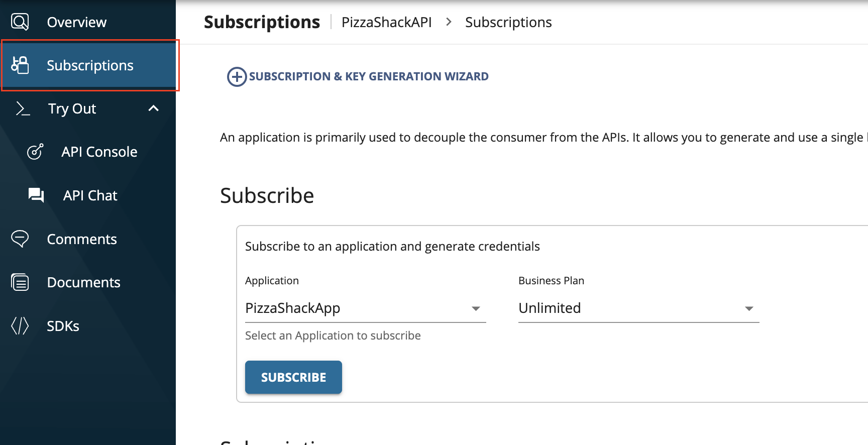The height and width of the screenshot is (445, 868).
Task: Click the Try Out terminal icon
Action: pyautogui.click(x=22, y=108)
